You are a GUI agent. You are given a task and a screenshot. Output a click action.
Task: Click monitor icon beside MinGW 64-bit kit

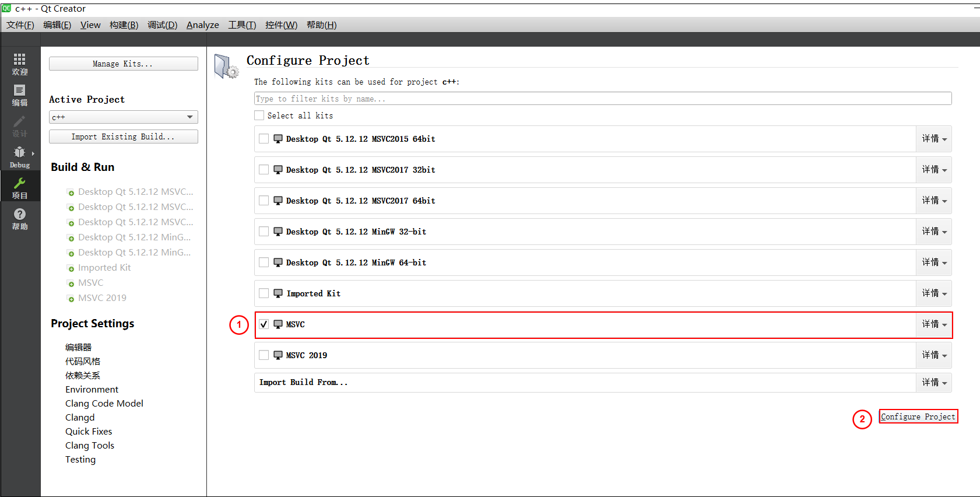point(278,262)
